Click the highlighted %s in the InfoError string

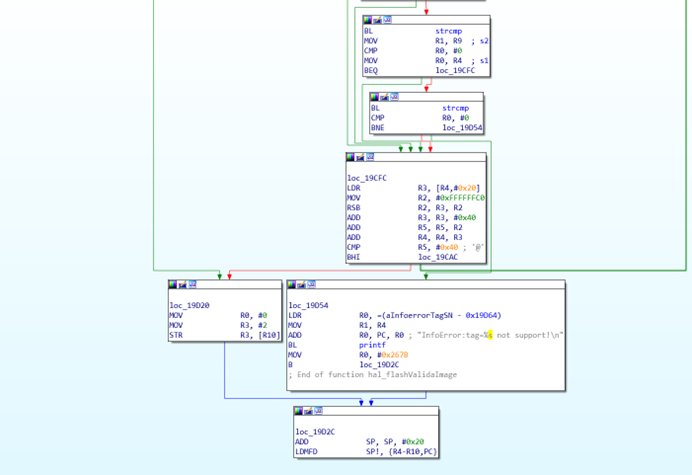[489, 335]
